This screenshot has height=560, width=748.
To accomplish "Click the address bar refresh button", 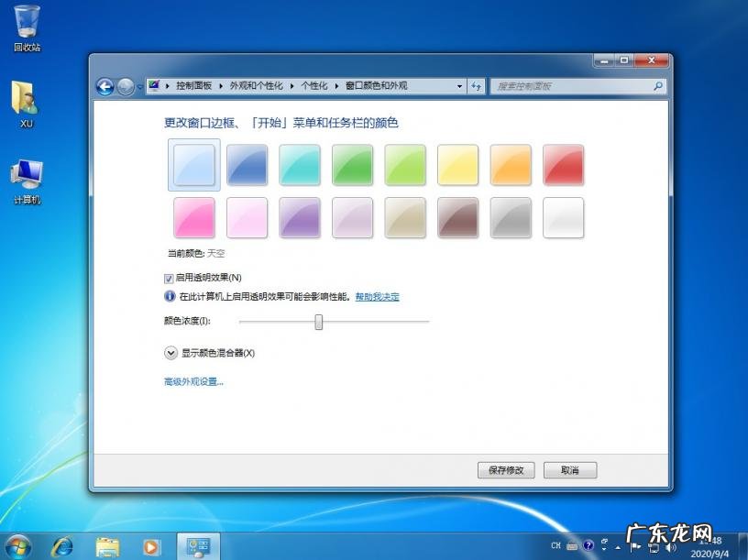I will pyautogui.click(x=477, y=86).
